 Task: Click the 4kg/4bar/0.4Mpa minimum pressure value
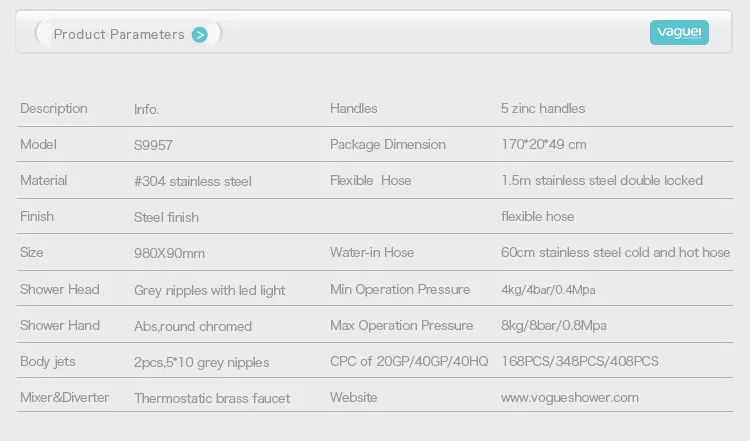[548, 290]
